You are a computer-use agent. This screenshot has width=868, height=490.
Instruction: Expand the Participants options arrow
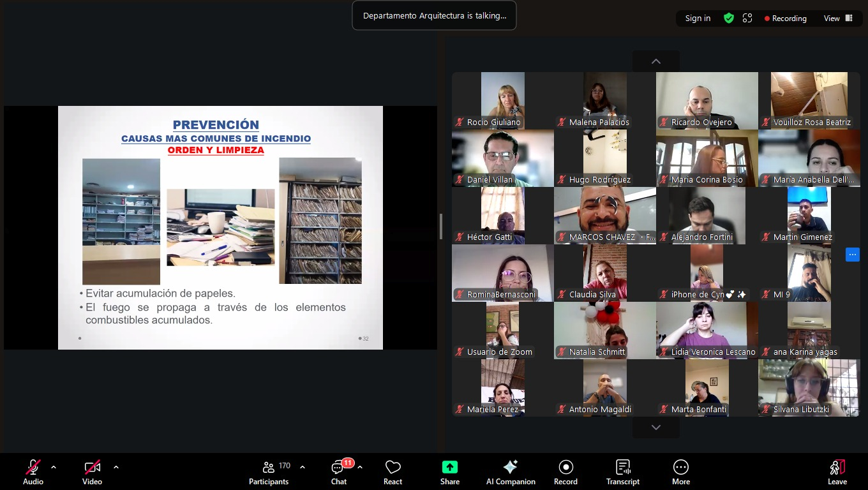(x=303, y=467)
